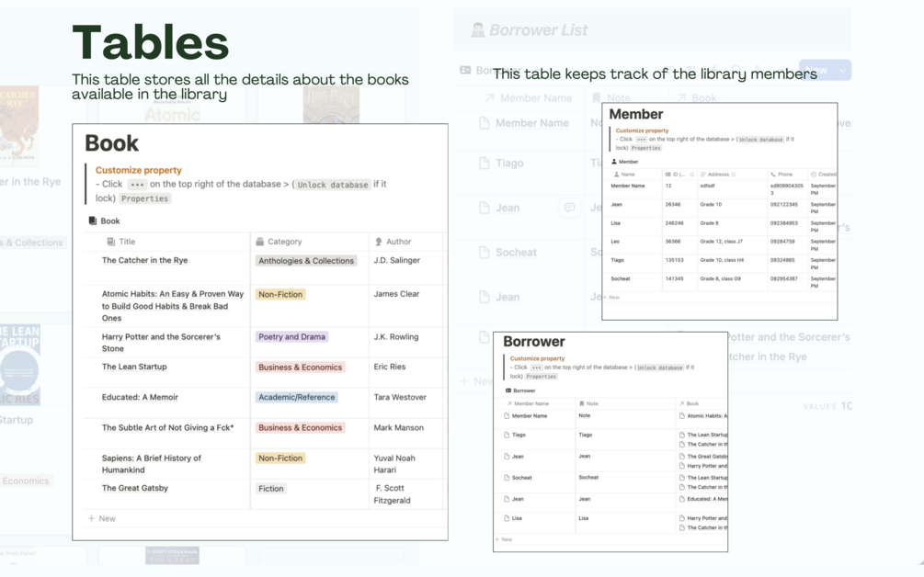Click the Title column type icon
This screenshot has height=577, width=924.
[110, 242]
